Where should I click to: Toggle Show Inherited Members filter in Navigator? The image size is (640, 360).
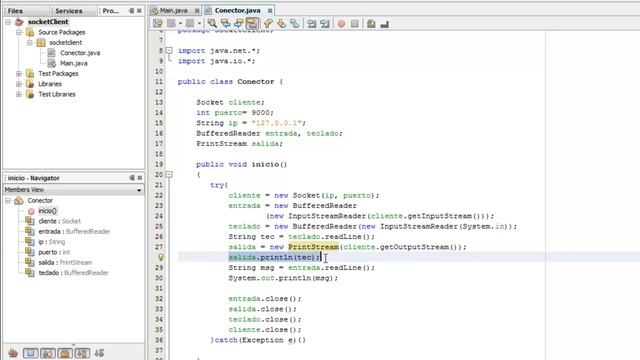tap(13, 353)
